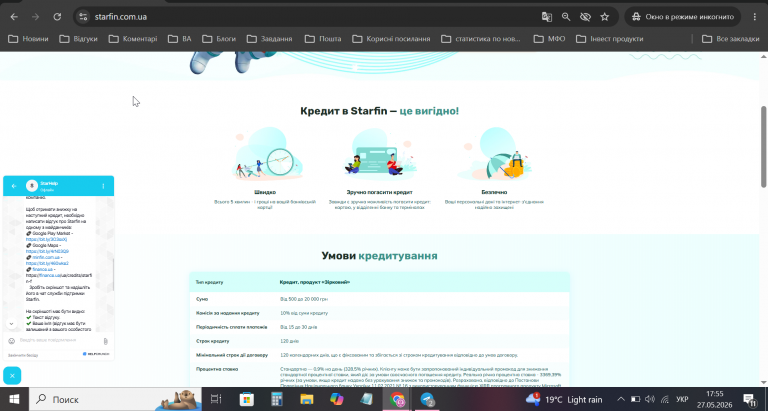The height and width of the screenshot is (411, 768).
Task: Switch to Chrome on the taskbar
Action: point(397,399)
